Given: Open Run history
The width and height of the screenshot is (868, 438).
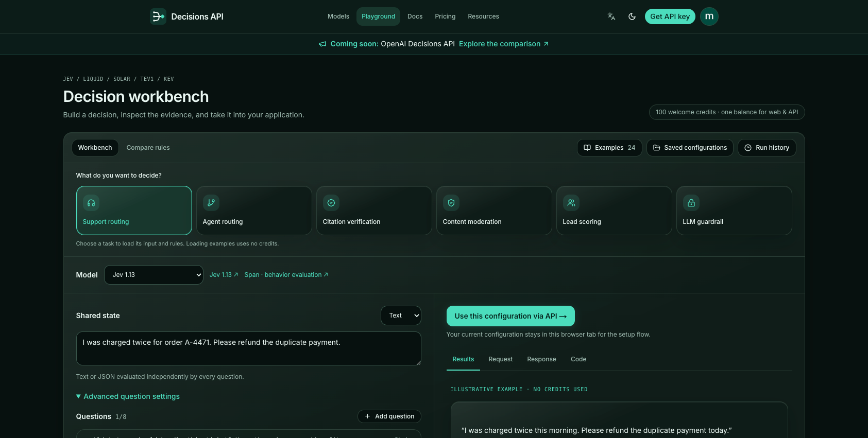Looking at the screenshot, I should (767, 148).
